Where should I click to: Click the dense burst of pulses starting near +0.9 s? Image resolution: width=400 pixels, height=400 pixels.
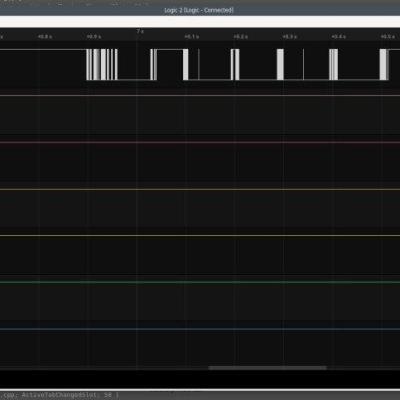tap(102, 64)
